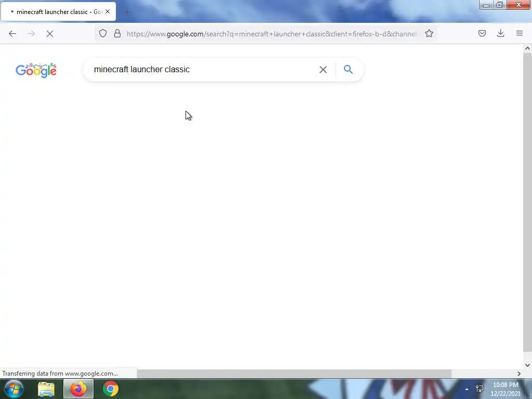Clear the Google search box

(x=323, y=70)
